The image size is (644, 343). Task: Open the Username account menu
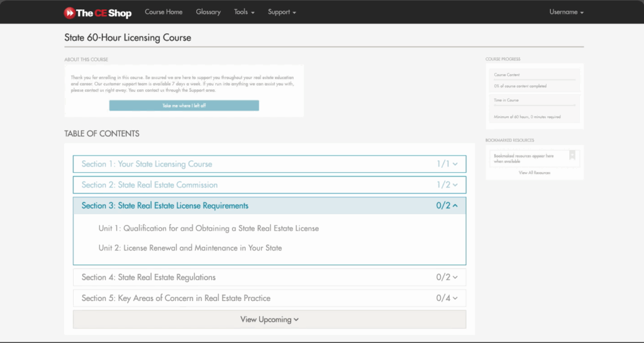567,12
